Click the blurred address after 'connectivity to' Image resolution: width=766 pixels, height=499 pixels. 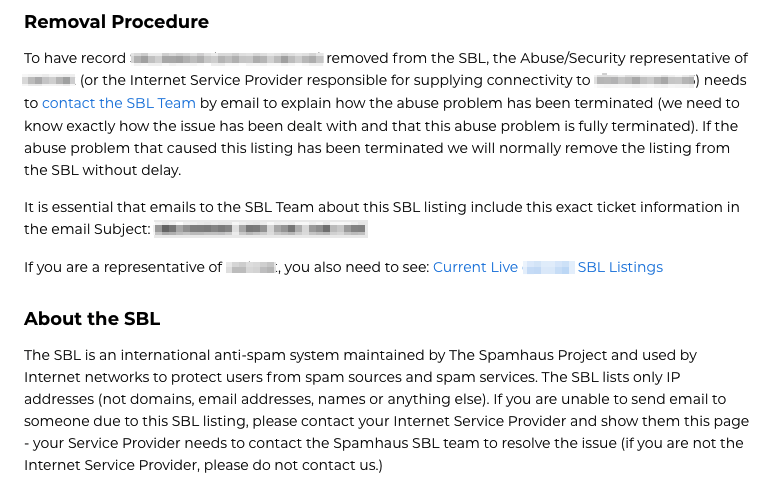coord(644,81)
